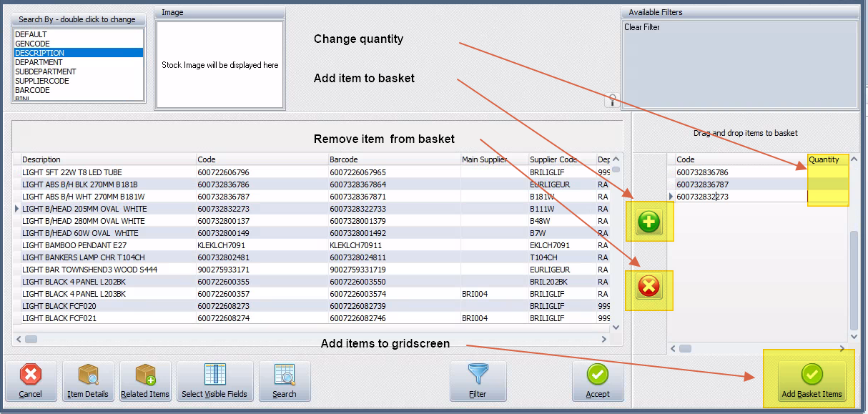The image size is (868, 414).
Task: Click the Search button
Action: click(x=285, y=381)
